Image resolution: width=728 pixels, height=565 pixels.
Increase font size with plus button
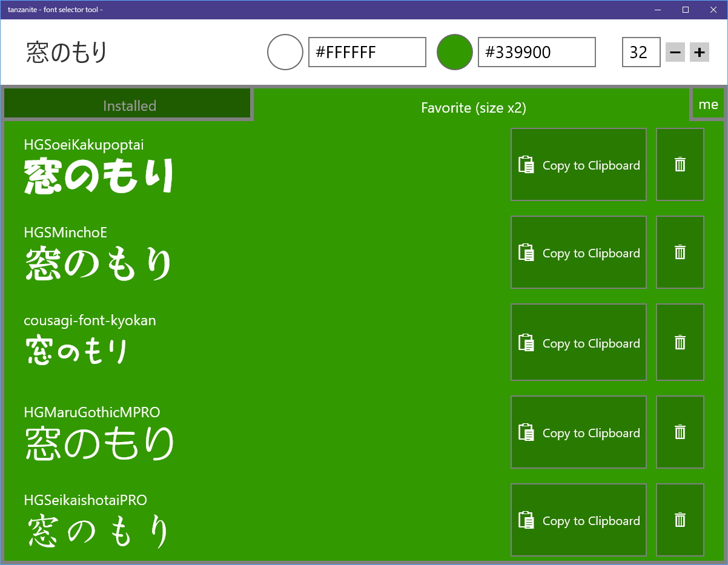point(699,52)
